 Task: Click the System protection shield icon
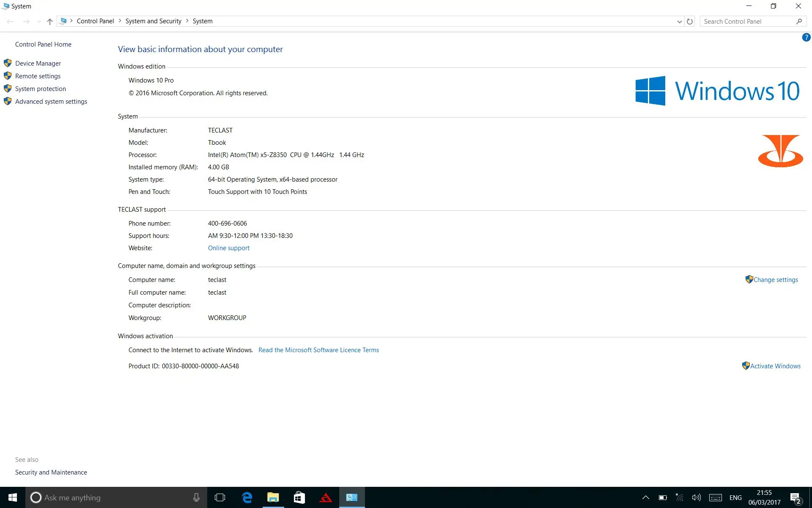8,88
